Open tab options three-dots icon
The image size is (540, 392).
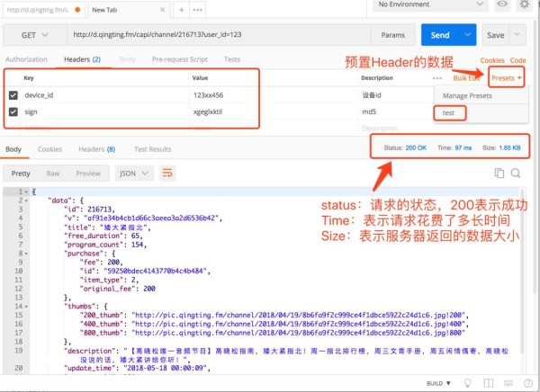pos(198,10)
